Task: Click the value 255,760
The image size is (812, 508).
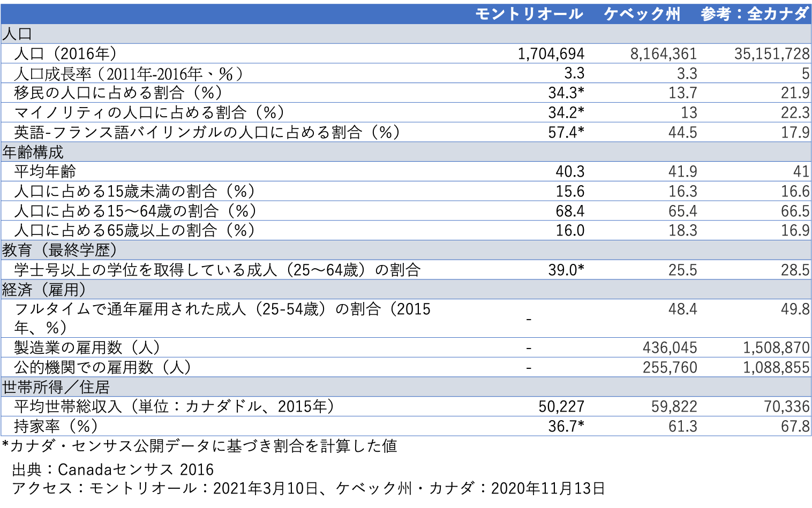Action: (670, 367)
